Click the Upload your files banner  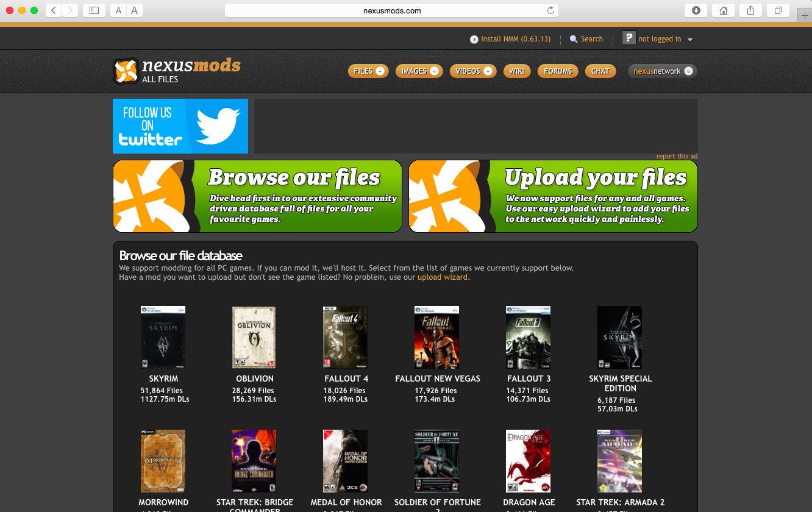553,196
